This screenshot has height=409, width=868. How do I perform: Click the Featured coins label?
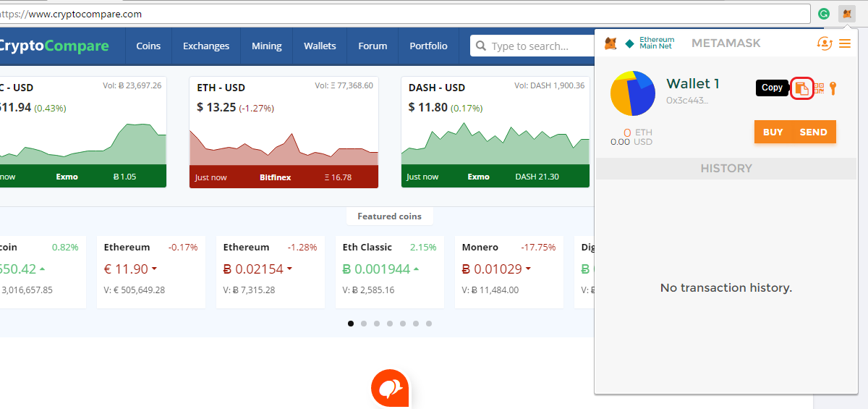(x=389, y=216)
